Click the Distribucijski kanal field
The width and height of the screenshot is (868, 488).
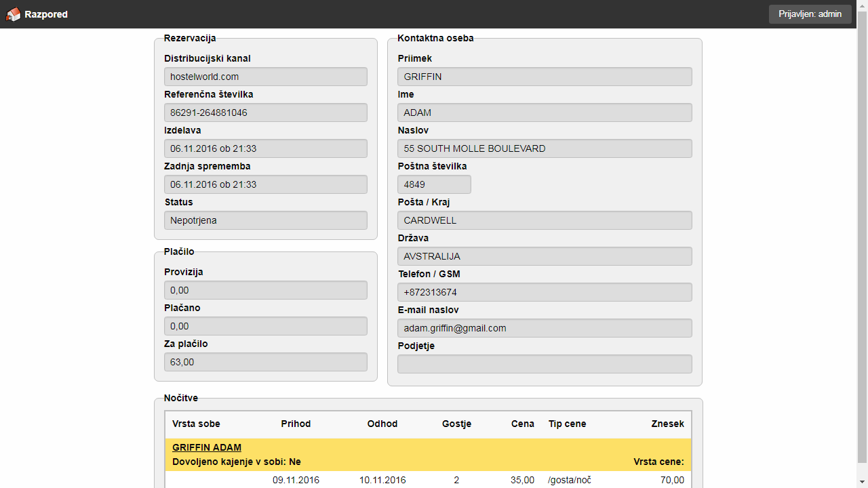(265, 77)
